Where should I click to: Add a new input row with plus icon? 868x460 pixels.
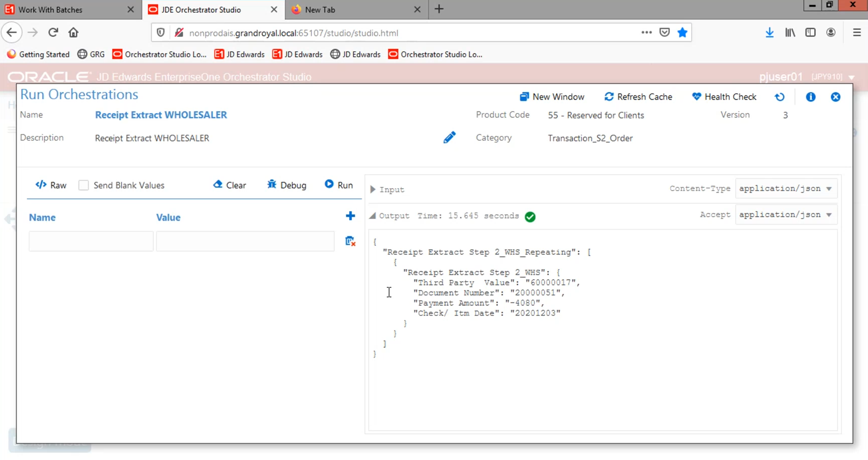[x=350, y=216]
